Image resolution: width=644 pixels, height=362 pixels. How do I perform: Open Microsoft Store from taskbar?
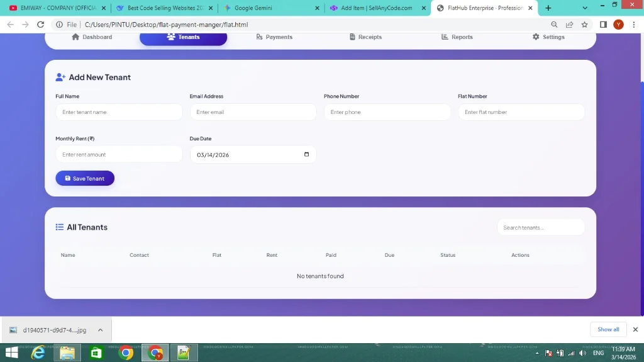(x=96, y=353)
